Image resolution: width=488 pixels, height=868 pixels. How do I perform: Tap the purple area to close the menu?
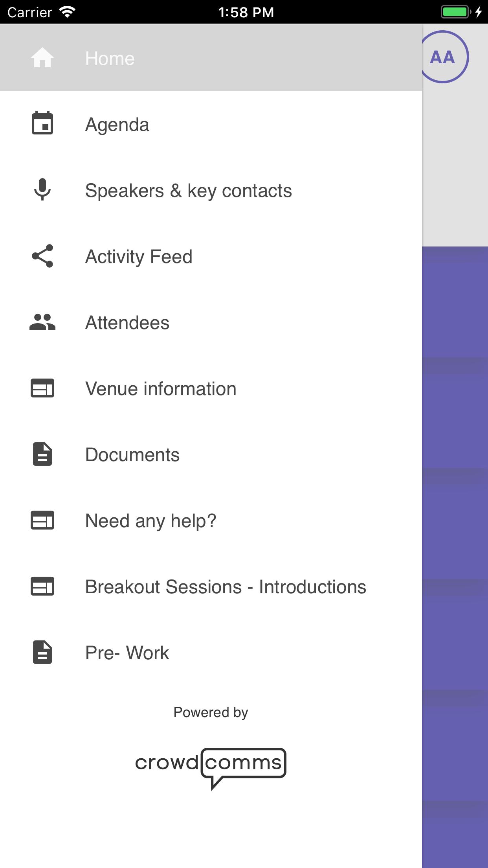coord(455,511)
